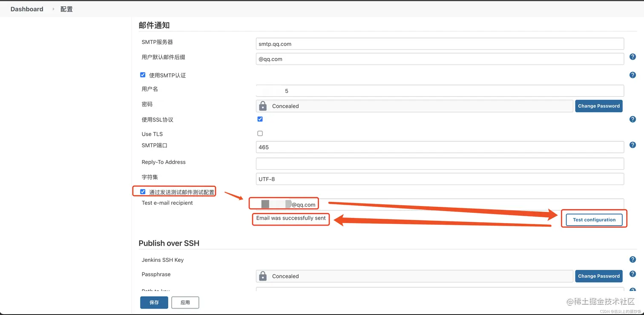
Task: Focus the SMTP服务器 input field
Action: pyautogui.click(x=440, y=44)
